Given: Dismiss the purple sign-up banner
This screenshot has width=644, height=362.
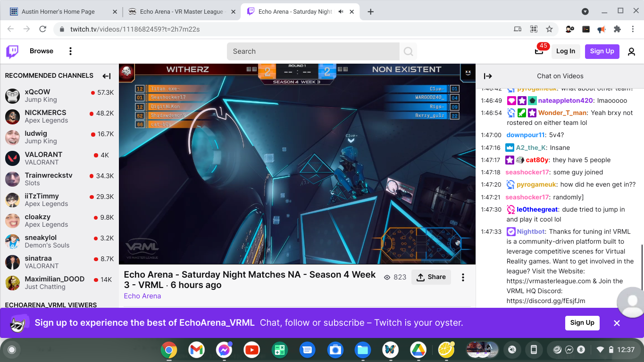Looking at the screenshot, I should pos(617,323).
